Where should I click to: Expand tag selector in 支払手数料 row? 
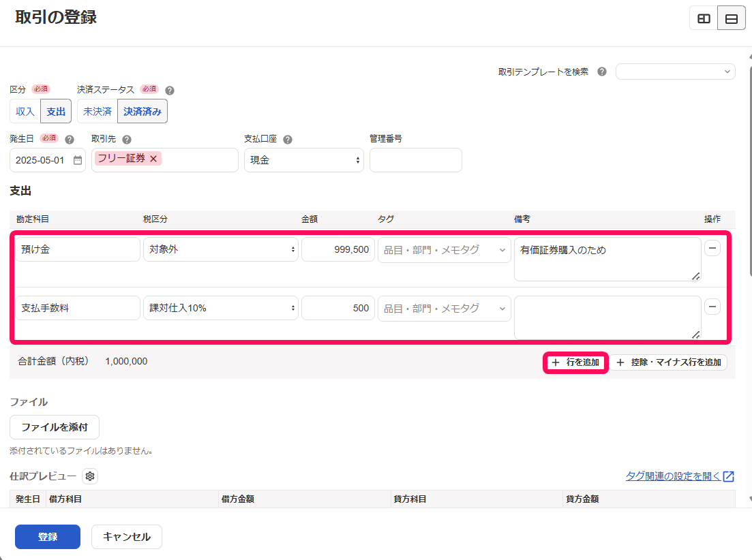click(x=444, y=309)
